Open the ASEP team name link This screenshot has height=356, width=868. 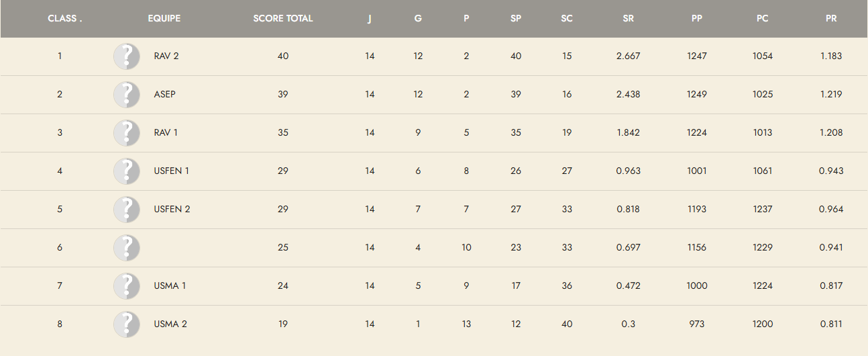click(x=164, y=95)
